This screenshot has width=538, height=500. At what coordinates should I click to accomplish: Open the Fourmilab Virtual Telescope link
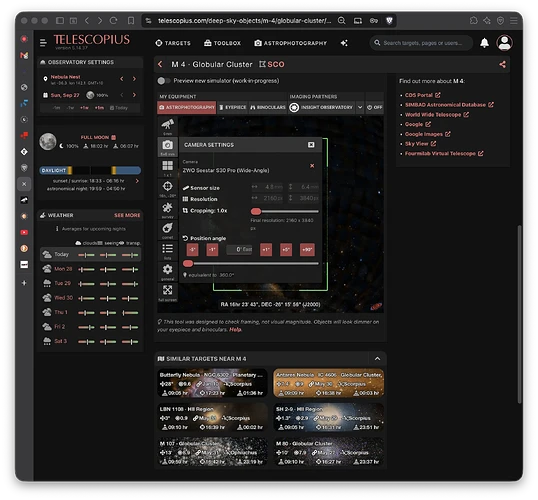[x=444, y=153]
